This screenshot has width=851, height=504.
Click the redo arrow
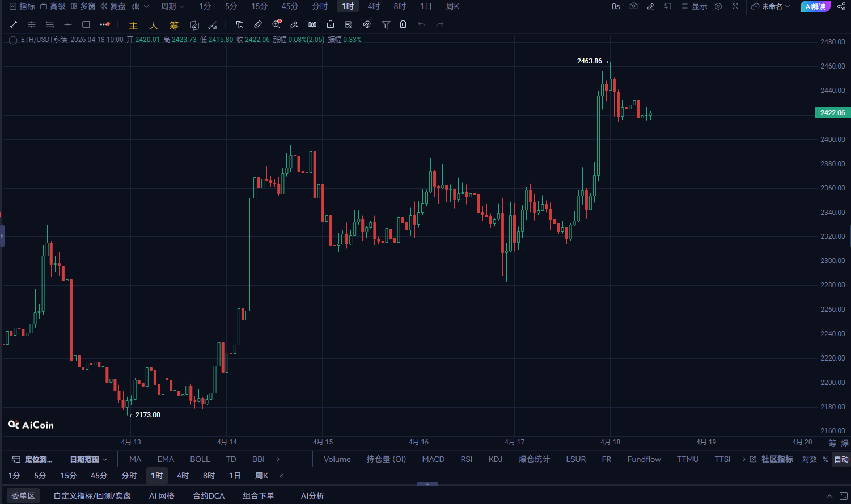click(x=439, y=24)
